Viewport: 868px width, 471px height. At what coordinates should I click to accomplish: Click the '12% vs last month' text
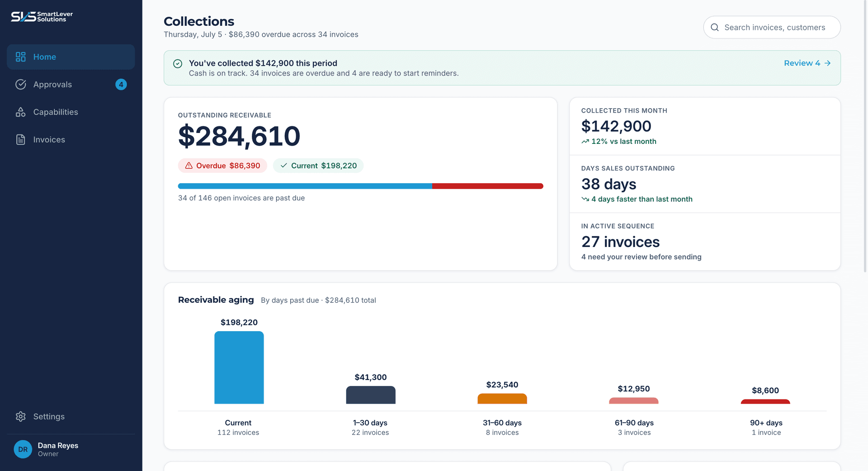point(624,142)
